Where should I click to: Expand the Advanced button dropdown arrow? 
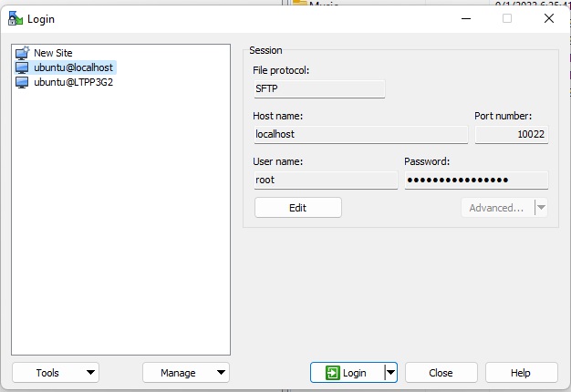pyautogui.click(x=541, y=208)
